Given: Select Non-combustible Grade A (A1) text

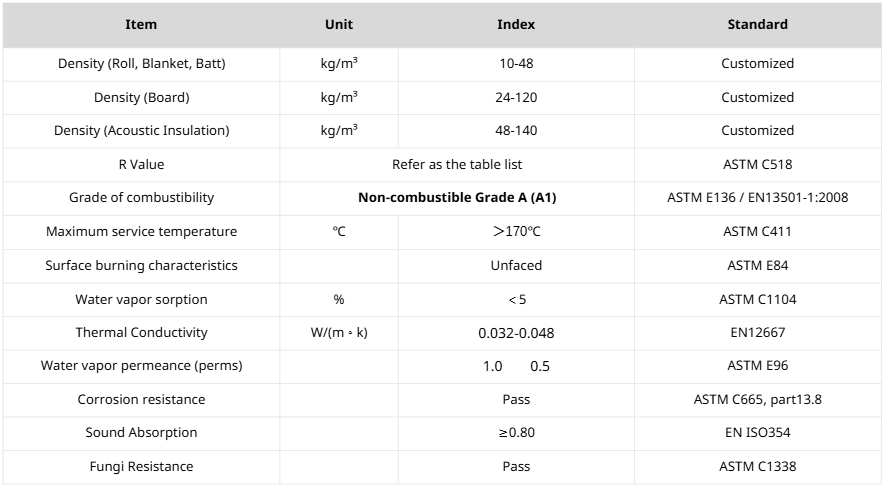Looking at the screenshot, I should click(457, 198).
